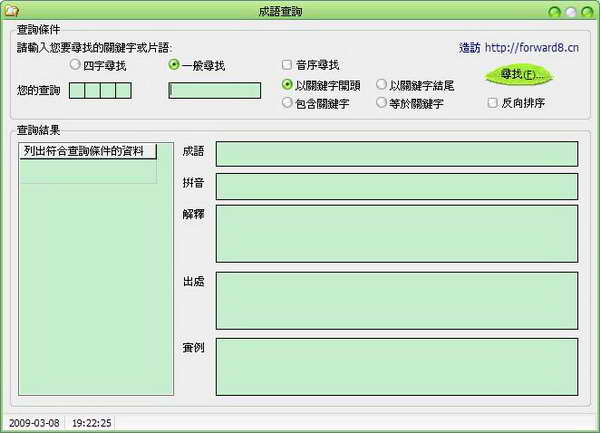Click into the 實例 example text area
Screen dimensions: 600x433
397,366
